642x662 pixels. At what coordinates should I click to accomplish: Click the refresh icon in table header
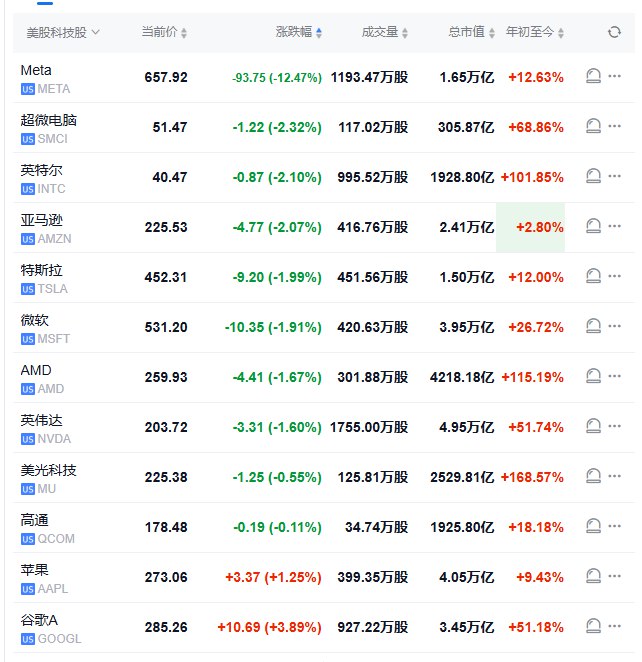coord(614,32)
